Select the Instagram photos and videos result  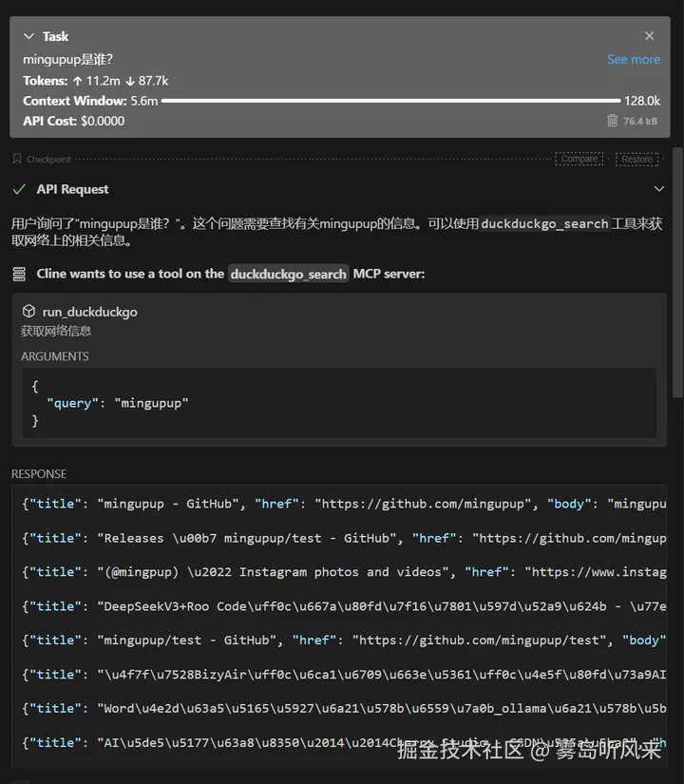pos(344,572)
